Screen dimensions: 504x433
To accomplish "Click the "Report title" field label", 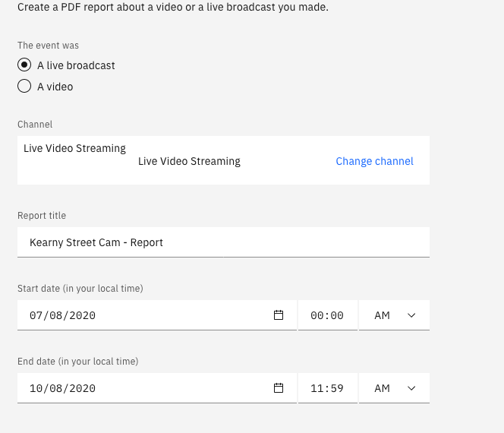I will pyautogui.click(x=42, y=216).
